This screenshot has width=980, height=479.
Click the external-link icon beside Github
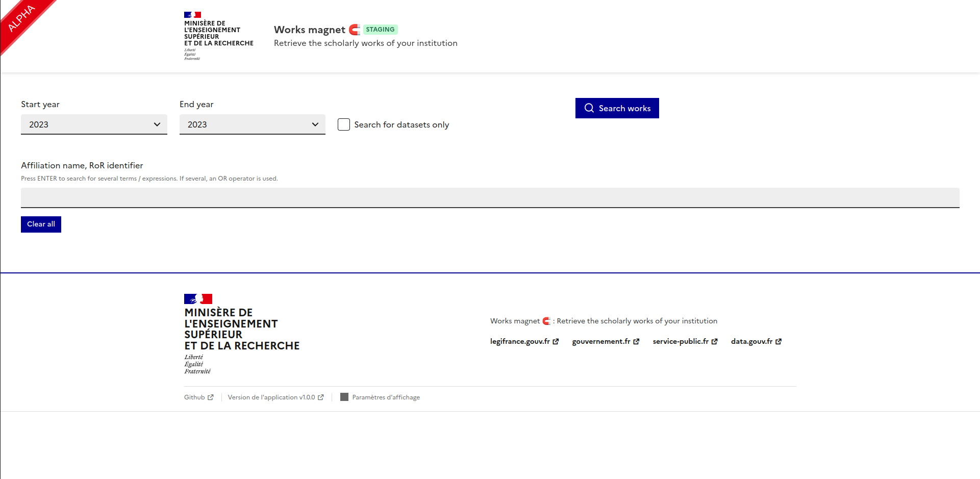pos(211,397)
